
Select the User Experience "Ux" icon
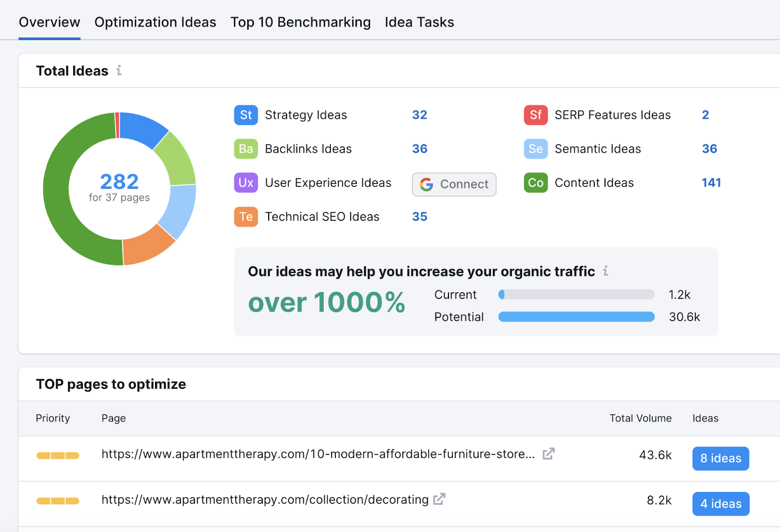click(x=246, y=183)
